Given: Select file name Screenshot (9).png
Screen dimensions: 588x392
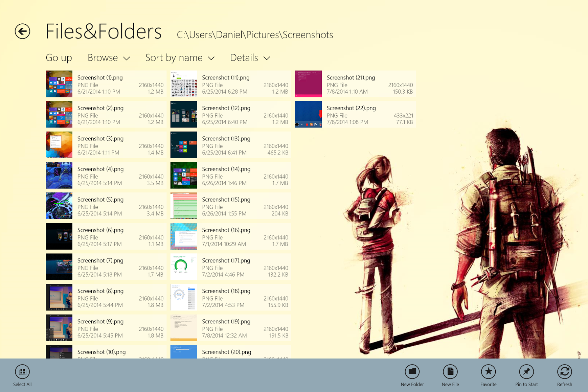Looking at the screenshot, I should [100, 321].
